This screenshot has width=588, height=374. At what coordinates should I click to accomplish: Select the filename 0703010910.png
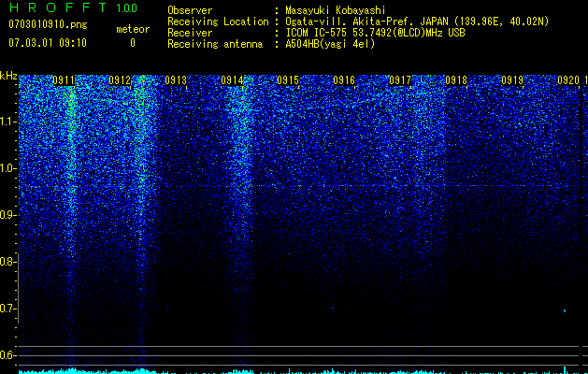click(48, 24)
